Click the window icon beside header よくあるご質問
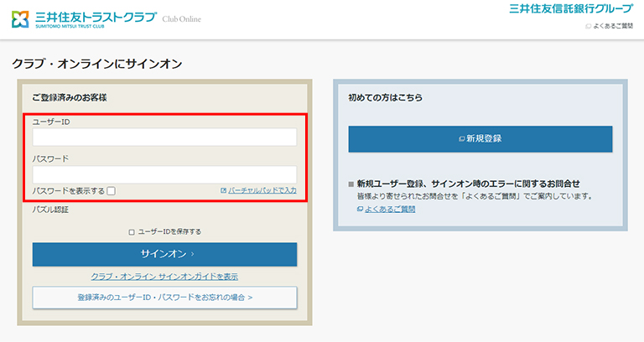The image size is (644, 342). pos(588,26)
